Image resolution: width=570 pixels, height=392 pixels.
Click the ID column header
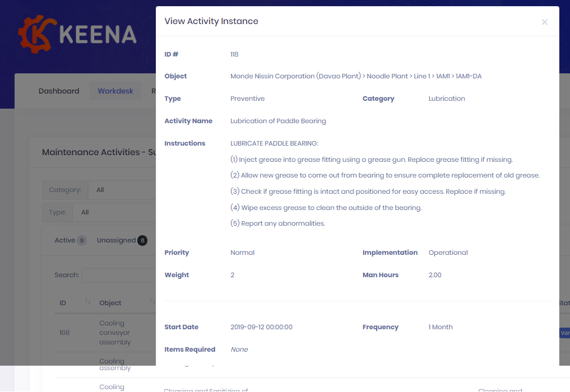[63, 303]
